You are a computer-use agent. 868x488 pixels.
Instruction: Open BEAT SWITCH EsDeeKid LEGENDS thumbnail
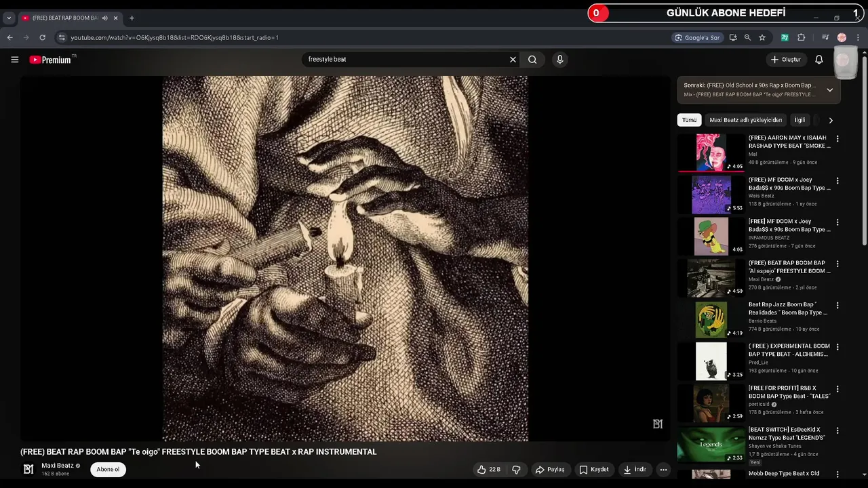[711, 445]
